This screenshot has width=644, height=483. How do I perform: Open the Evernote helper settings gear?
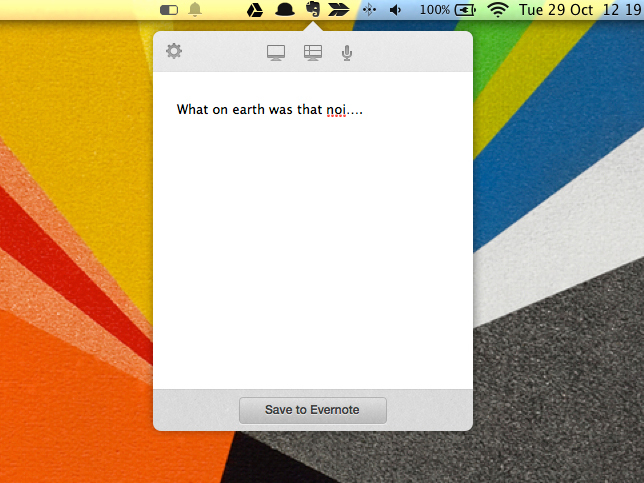pos(174,51)
